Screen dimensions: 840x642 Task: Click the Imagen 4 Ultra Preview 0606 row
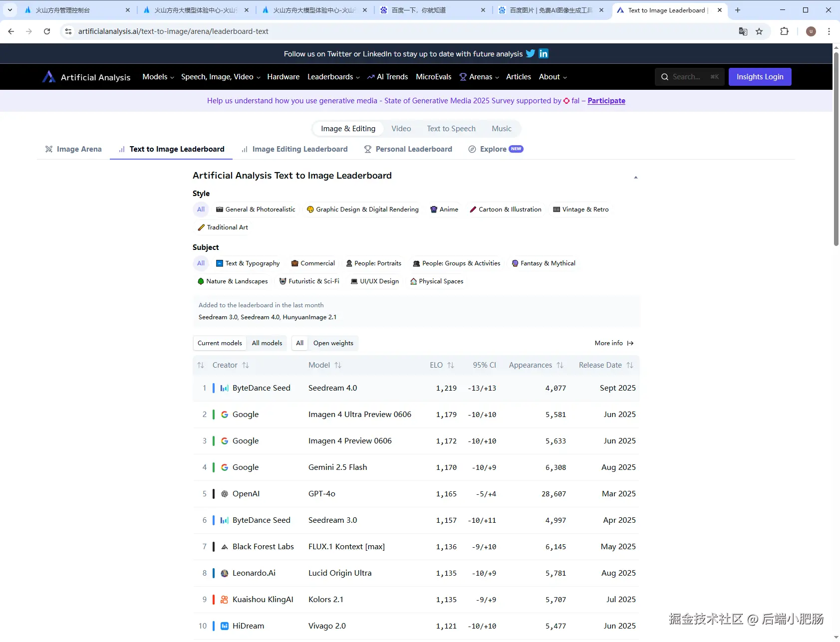pos(416,415)
